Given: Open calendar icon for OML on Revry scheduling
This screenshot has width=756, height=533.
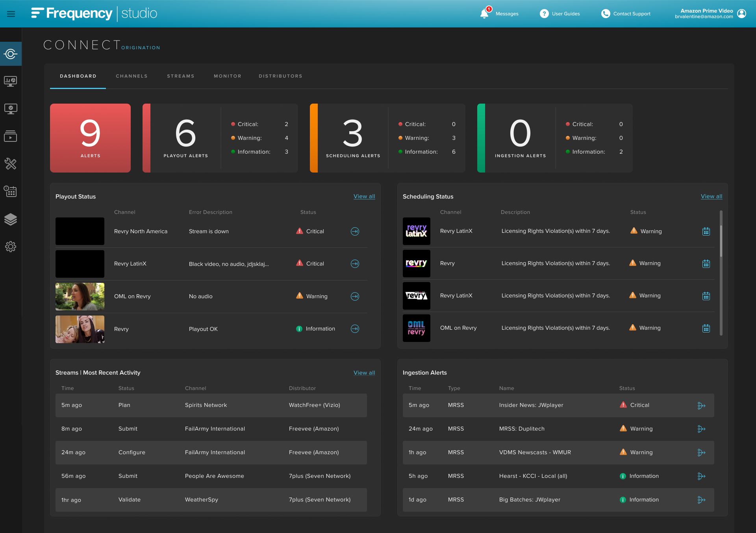Looking at the screenshot, I should click(706, 328).
